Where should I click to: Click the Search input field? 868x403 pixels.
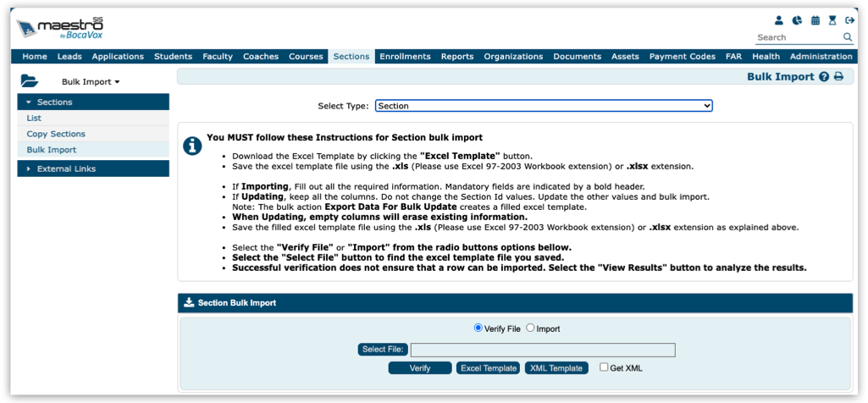click(796, 37)
